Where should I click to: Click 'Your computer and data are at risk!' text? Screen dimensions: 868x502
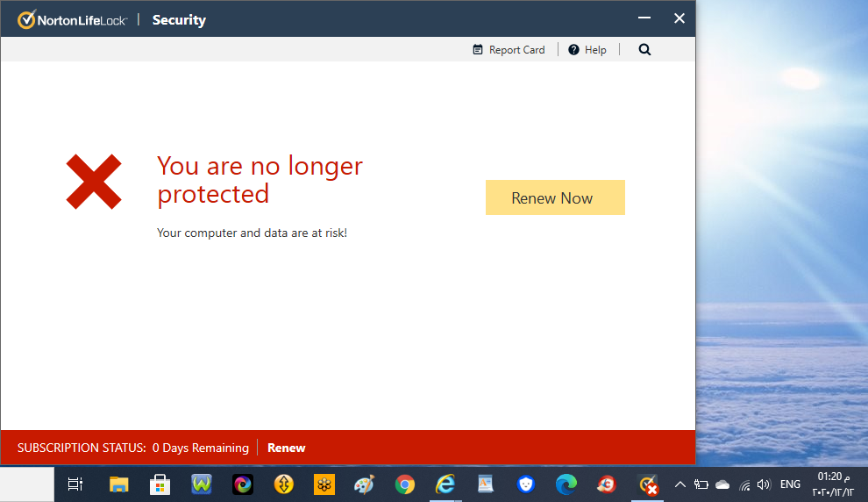click(x=252, y=233)
